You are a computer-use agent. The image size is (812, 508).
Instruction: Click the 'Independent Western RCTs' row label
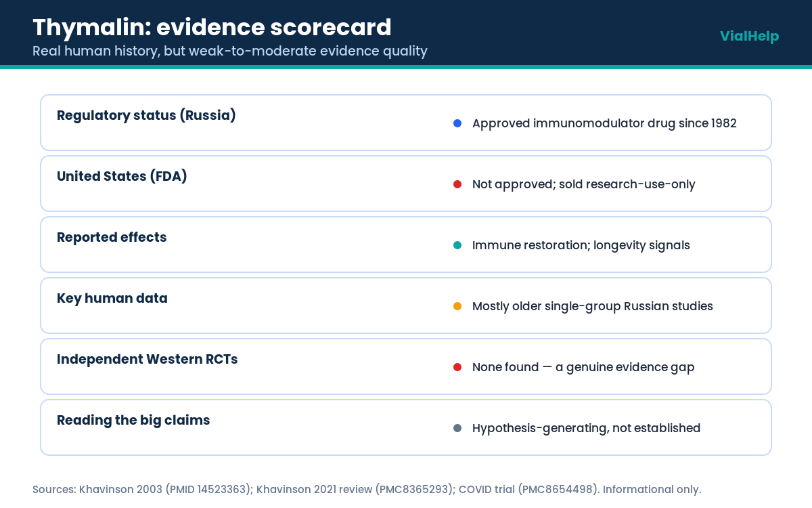click(x=148, y=359)
